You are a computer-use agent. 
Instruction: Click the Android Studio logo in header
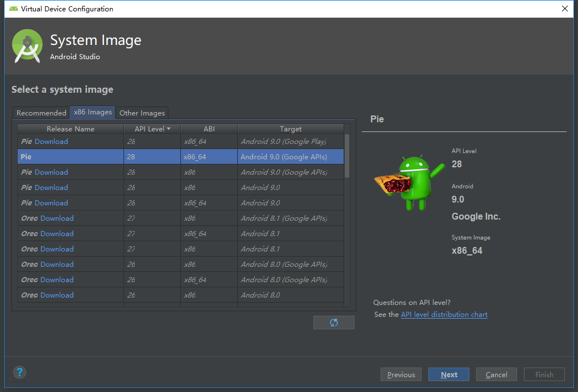click(x=27, y=46)
